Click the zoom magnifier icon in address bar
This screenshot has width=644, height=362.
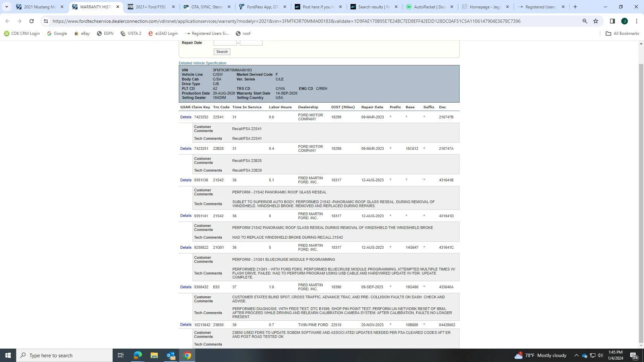(585, 21)
